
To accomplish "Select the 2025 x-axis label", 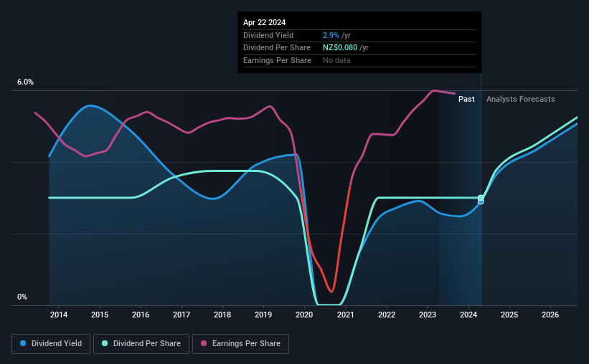I will click(509, 315).
